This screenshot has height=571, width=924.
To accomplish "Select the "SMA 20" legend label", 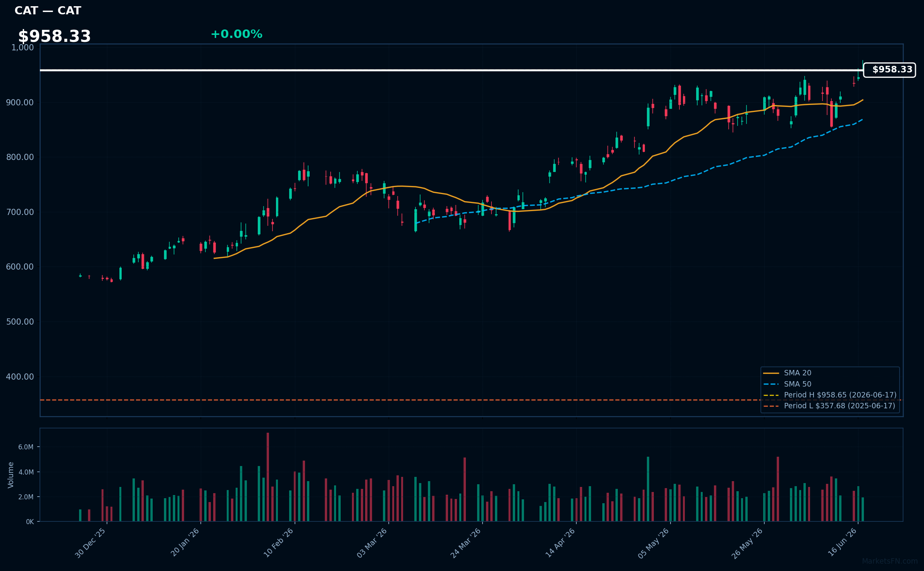I will click(x=798, y=373).
